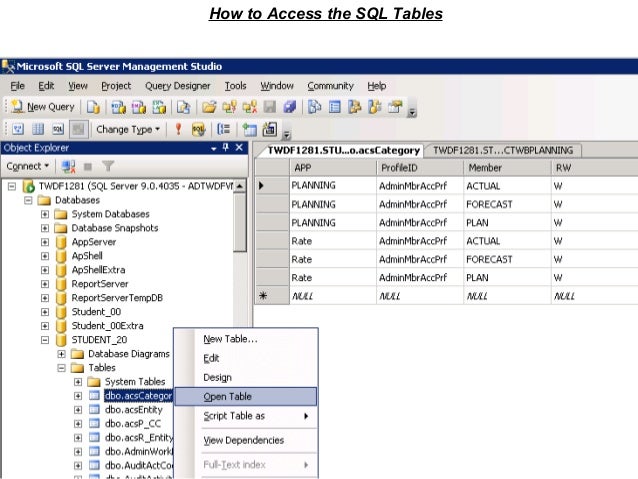
Task: Open the Community menu
Action: point(330,86)
